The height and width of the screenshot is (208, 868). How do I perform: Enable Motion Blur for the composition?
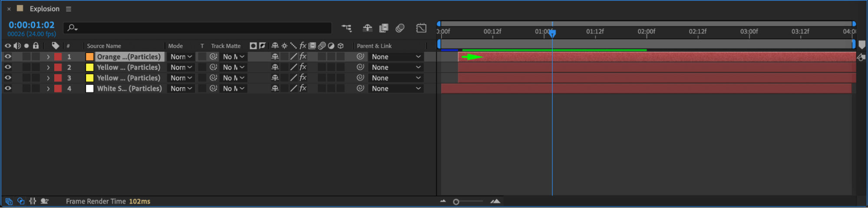click(x=400, y=28)
